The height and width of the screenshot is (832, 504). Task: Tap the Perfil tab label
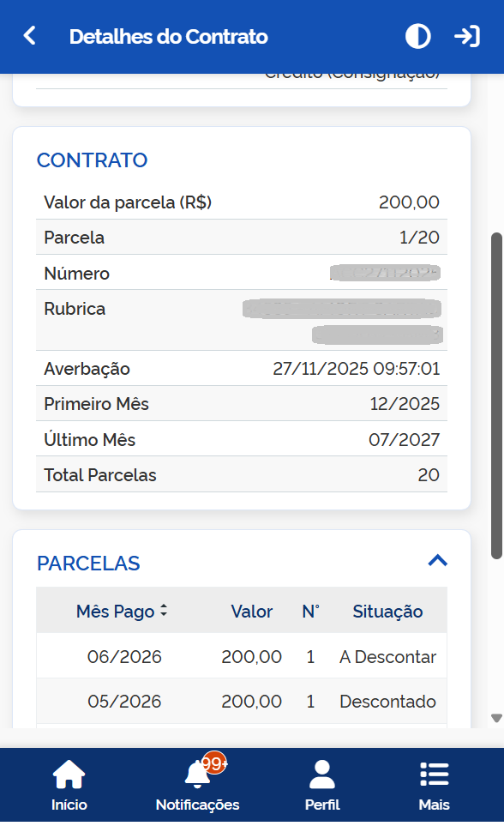(322, 805)
